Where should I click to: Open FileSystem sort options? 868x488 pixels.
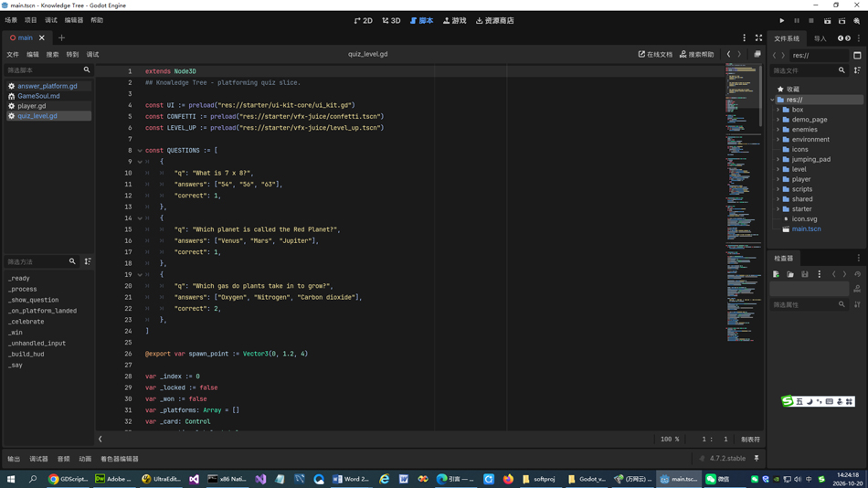click(857, 70)
